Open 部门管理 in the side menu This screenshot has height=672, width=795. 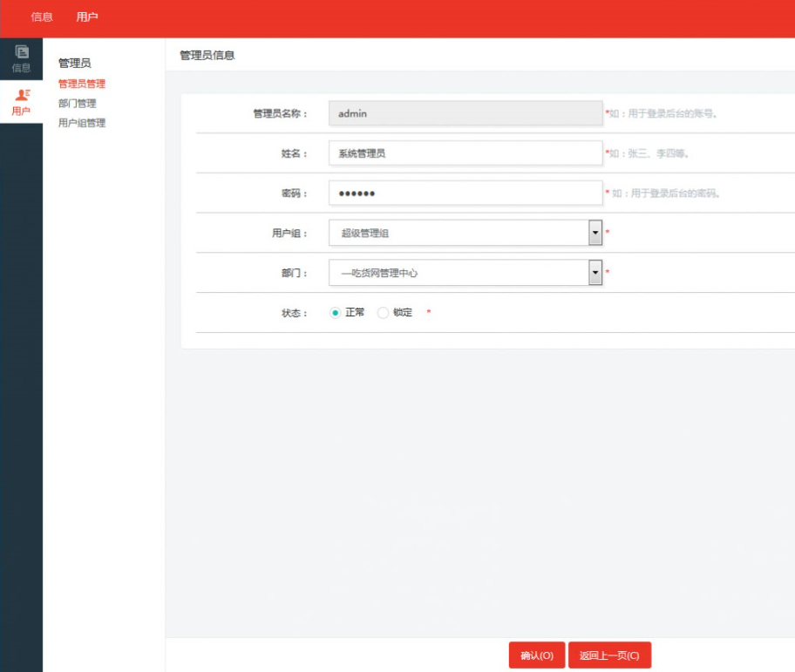77,104
